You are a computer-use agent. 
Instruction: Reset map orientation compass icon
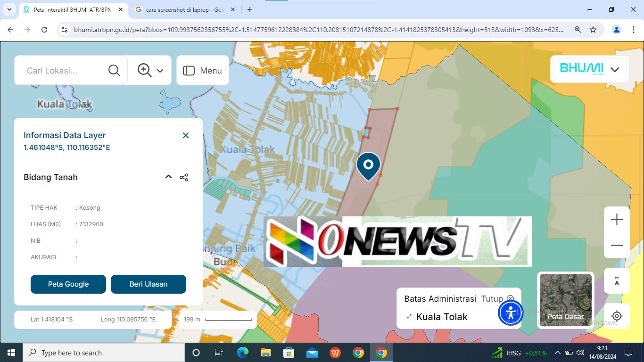(617, 281)
